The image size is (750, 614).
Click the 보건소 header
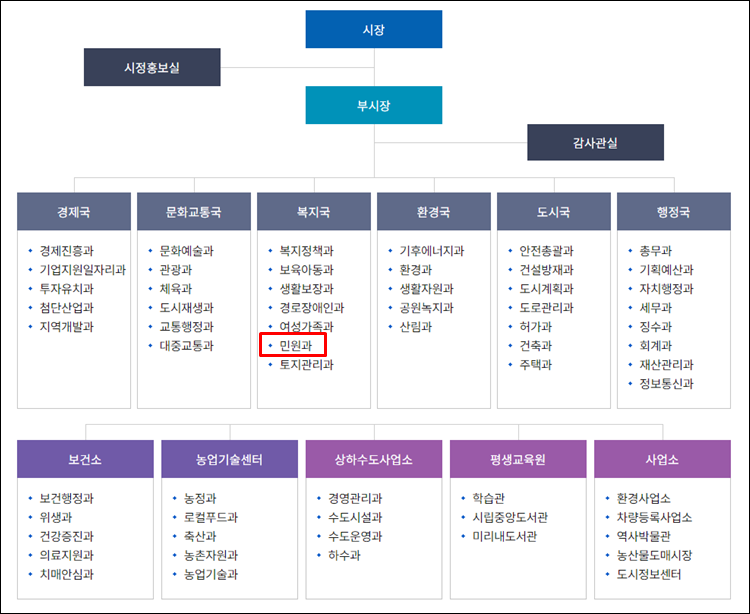(85, 459)
